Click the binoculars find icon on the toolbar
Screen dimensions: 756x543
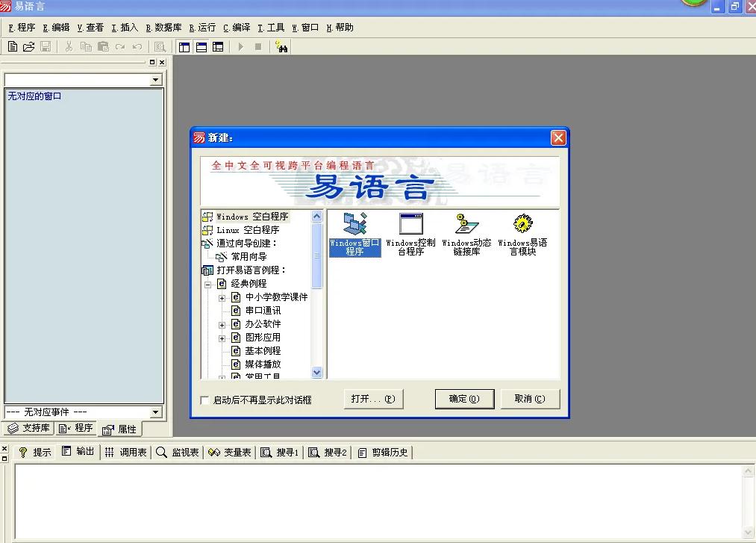[281, 46]
